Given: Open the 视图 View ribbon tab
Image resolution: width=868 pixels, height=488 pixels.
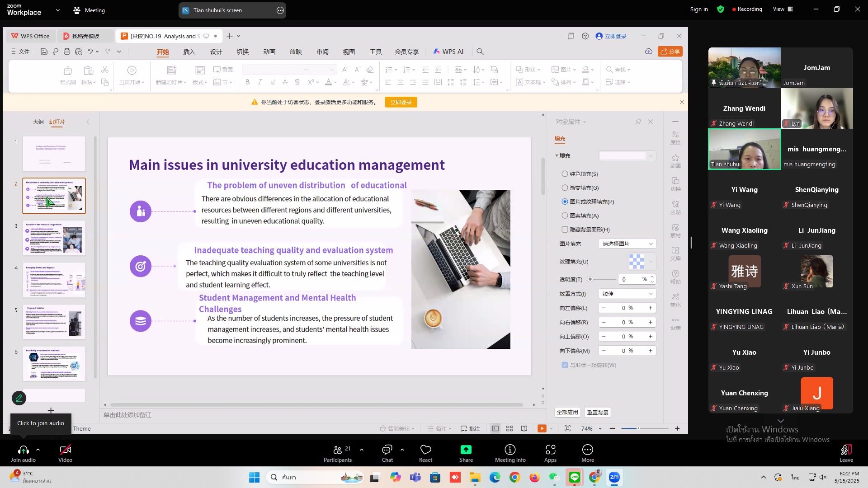Looking at the screenshot, I should pyautogui.click(x=349, y=52).
